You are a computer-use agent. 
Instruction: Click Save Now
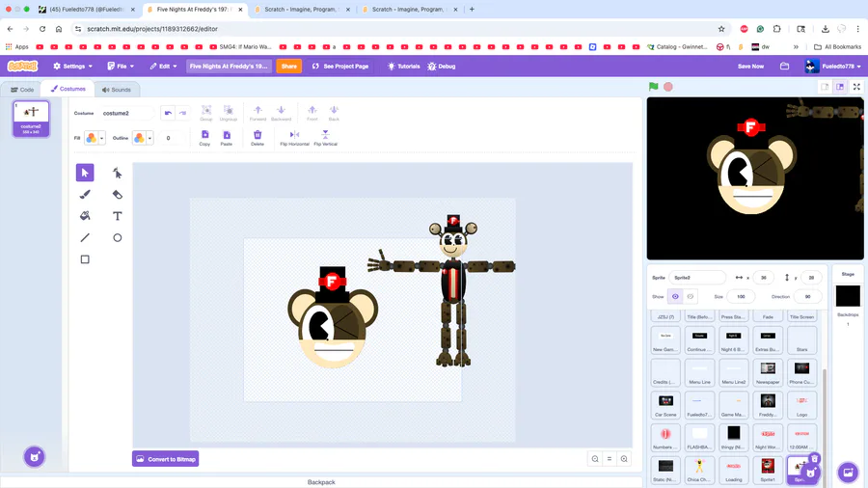750,66
